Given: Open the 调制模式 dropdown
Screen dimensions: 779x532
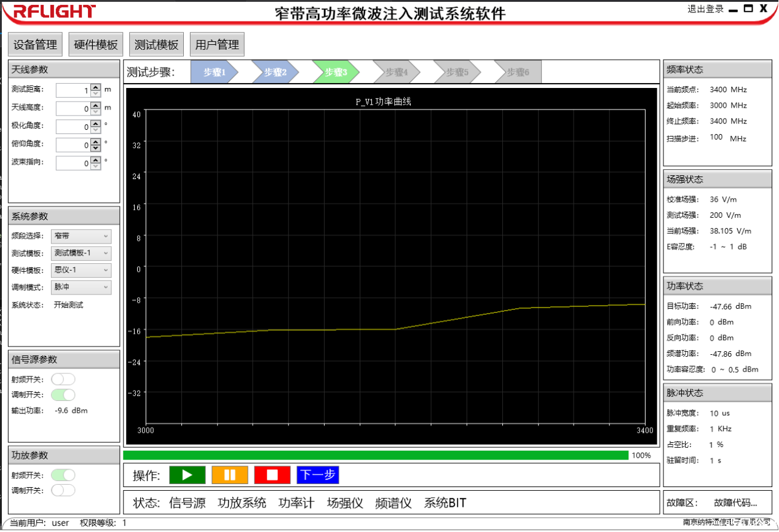Looking at the screenshot, I should (x=81, y=287).
